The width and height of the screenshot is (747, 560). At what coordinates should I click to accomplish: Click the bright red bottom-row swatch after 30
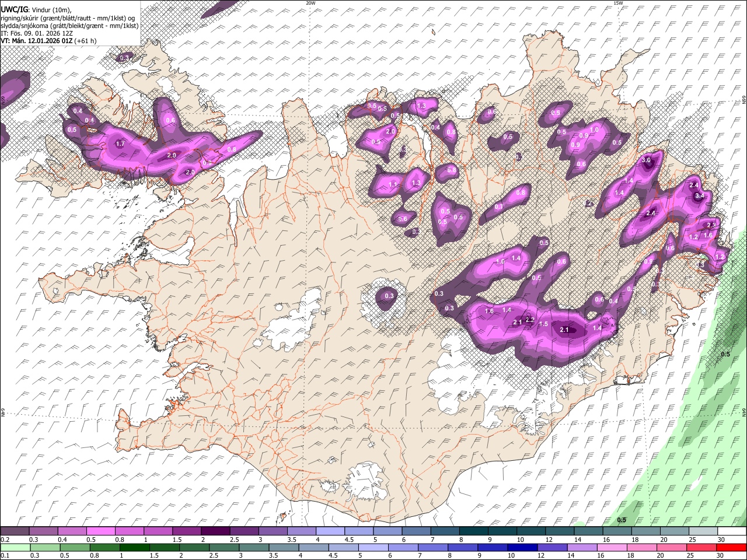(x=732, y=547)
